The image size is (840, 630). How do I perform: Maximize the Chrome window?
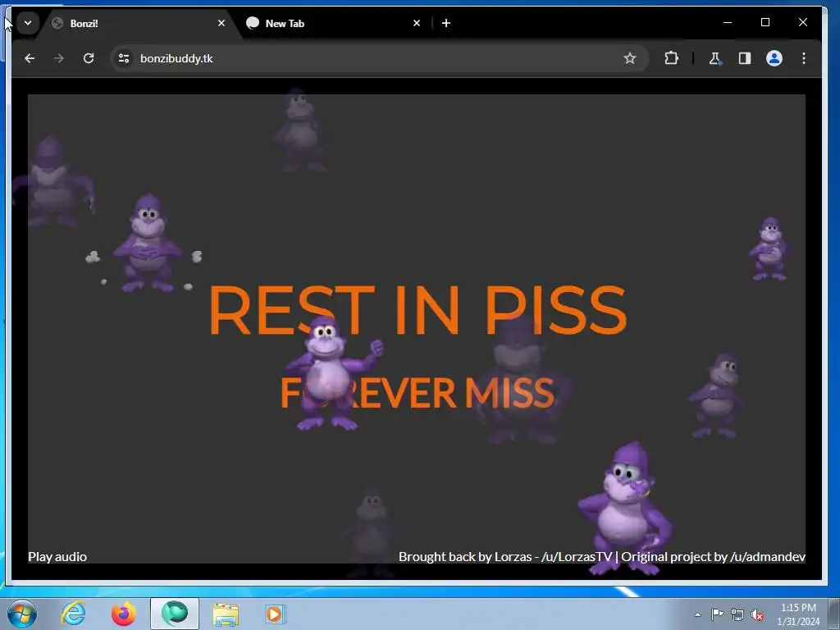click(x=765, y=22)
